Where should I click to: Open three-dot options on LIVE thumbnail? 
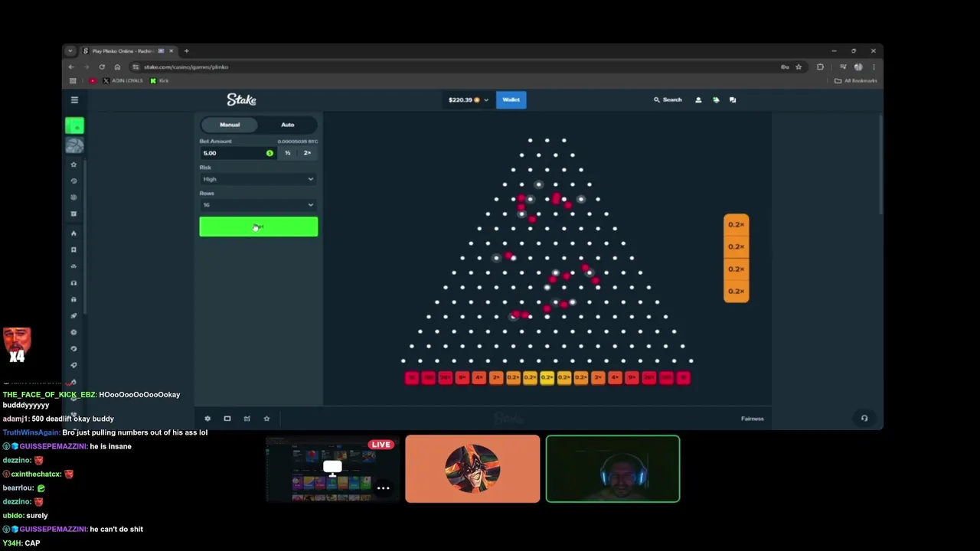click(383, 487)
